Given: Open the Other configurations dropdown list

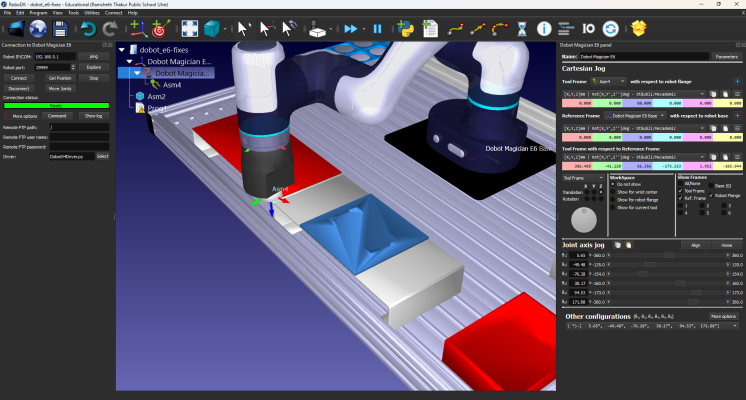Looking at the screenshot, I should (652, 326).
